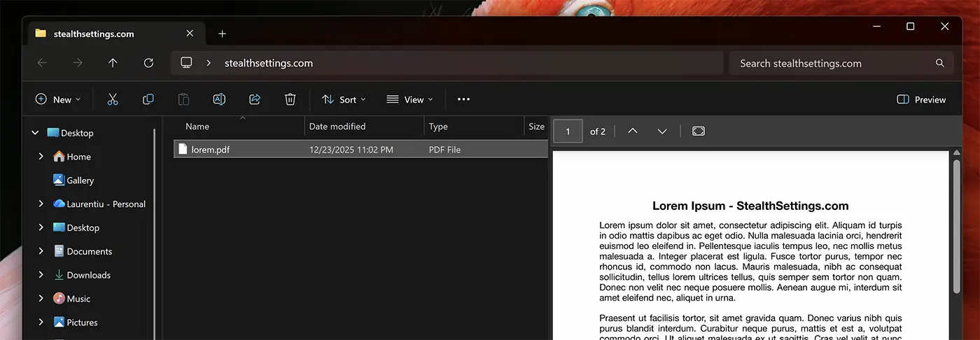The image size is (980, 340).
Task: Expand the Music tree node
Action: pyautogui.click(x=41, y=299)
